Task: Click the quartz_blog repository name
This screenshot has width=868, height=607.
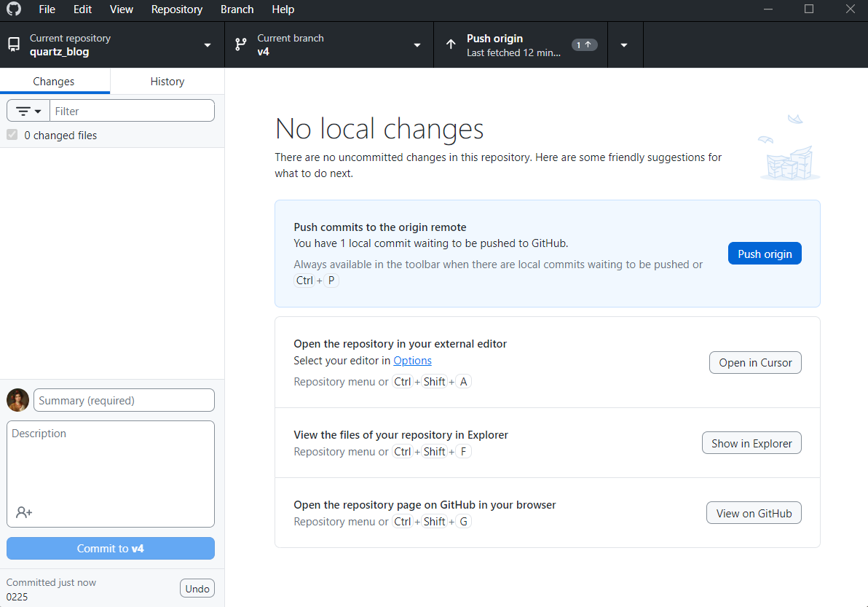Action: point(59,52)
